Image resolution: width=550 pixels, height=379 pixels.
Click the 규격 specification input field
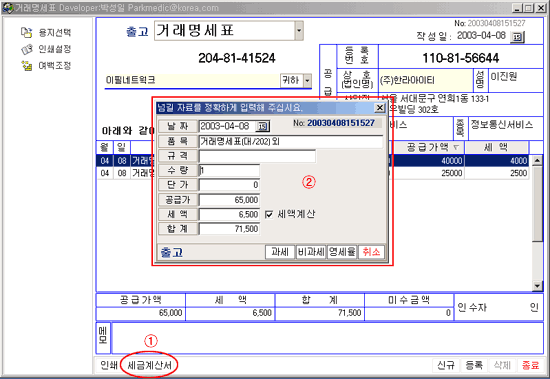257,156
